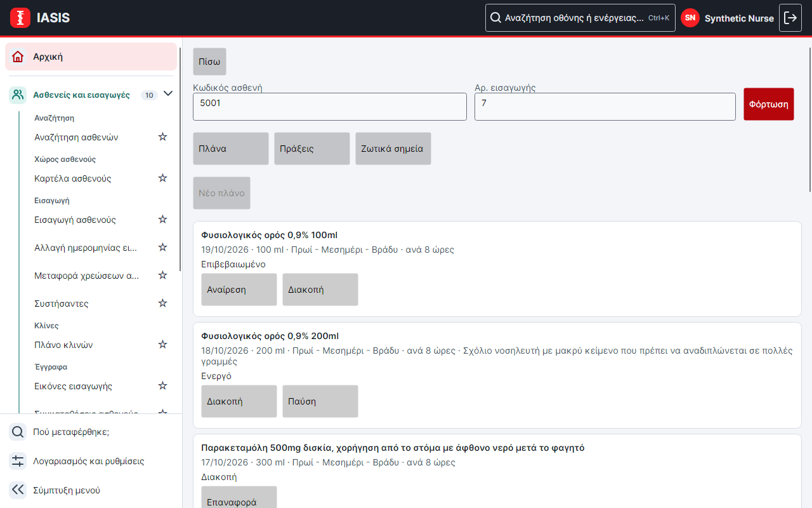
Task: Star the Πλάνο κλινών menu entry
Action: (x=162, y=345)
